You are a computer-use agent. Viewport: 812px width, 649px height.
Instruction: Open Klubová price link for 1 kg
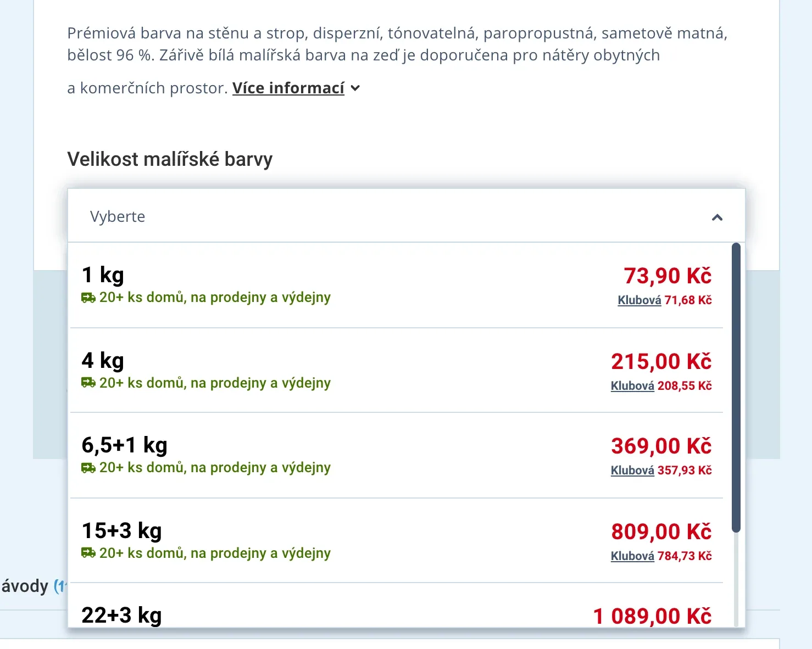click(639, 300)
